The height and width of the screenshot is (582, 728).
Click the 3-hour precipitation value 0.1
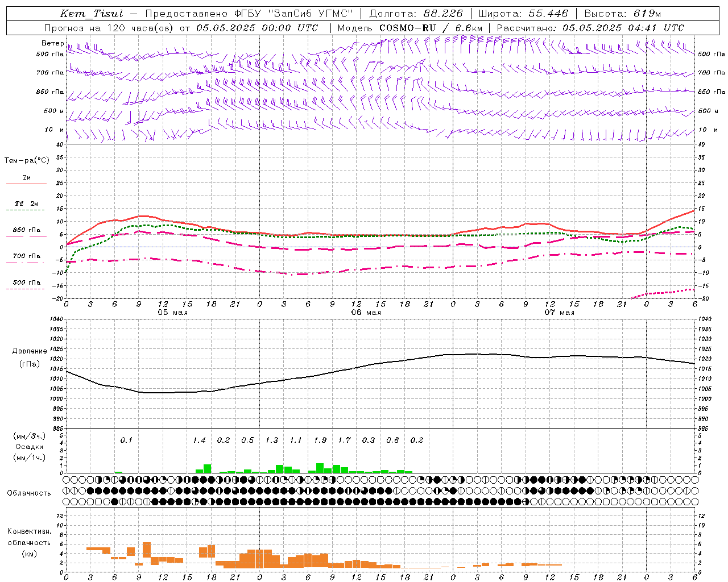coord(126,440)
